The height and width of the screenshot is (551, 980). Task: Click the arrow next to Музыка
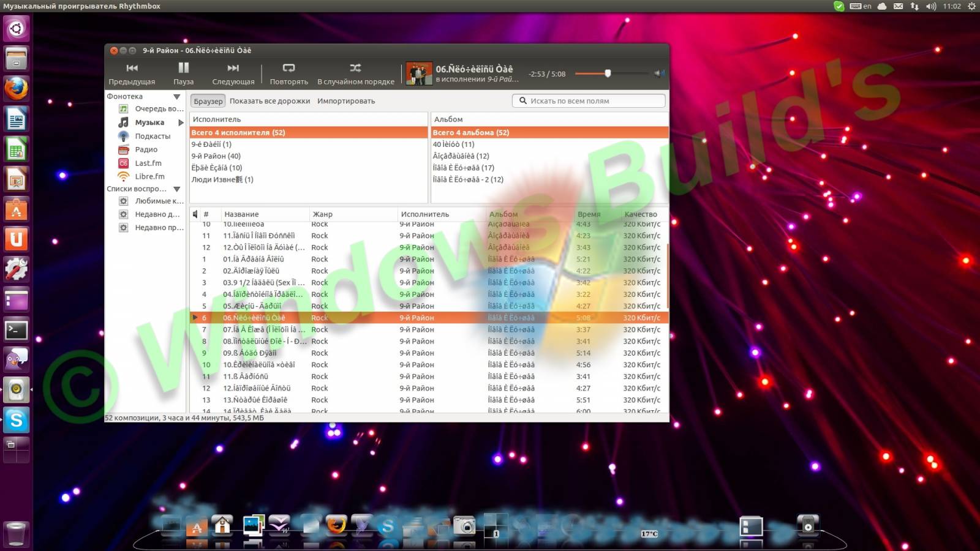click(181, 122)
